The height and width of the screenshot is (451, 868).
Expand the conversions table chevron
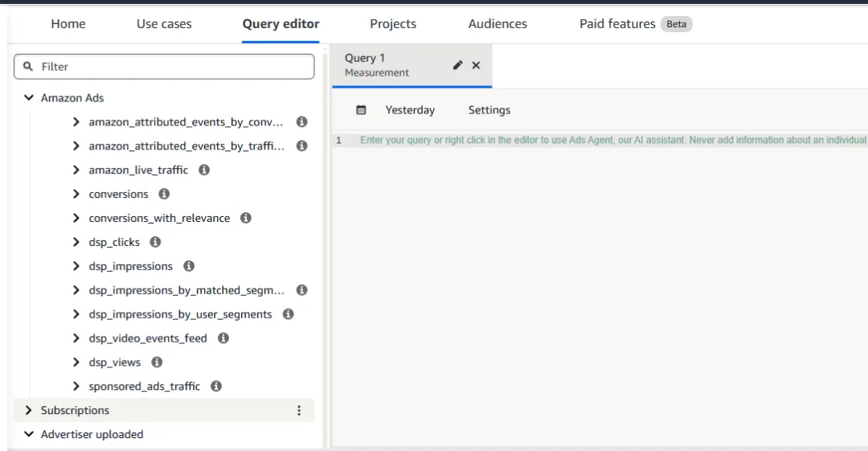click(x=76, y=194)
